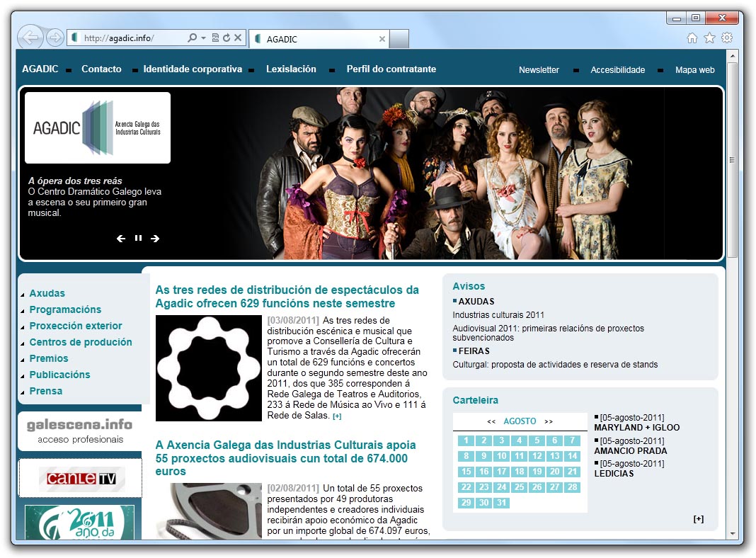756x558 pixels.
Task: Open Proxección exterior in the sidebar
Action: point(76,326)
